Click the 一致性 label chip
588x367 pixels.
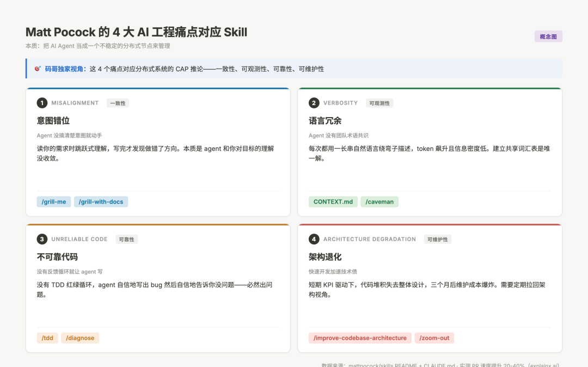(x=118, y=103)
